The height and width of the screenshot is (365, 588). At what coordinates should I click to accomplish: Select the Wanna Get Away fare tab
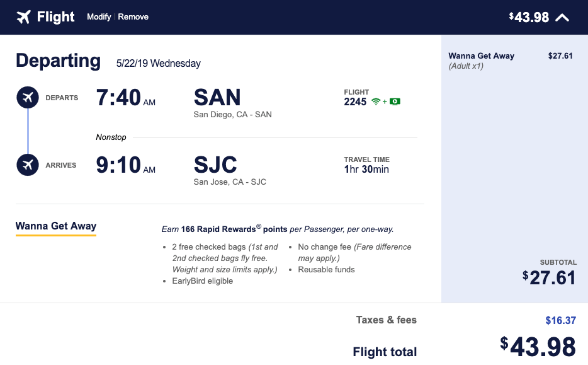tap(56, 226)
